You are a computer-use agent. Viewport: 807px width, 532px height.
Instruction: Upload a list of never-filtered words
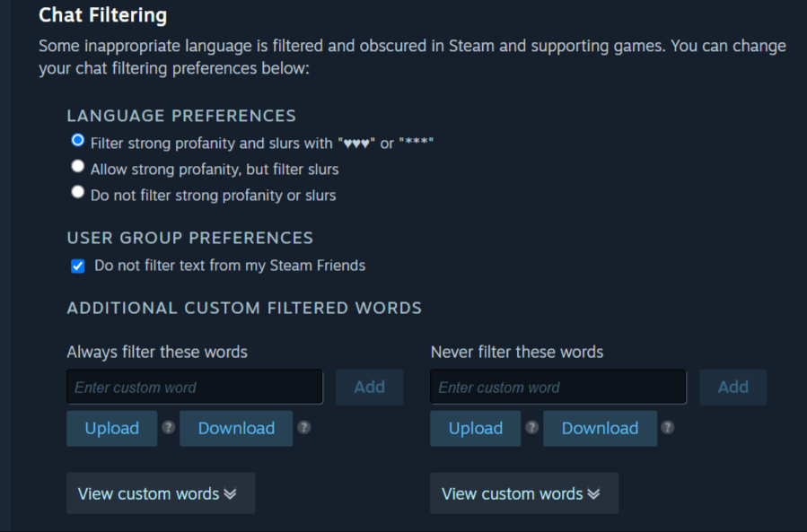[x=476, y=428]
